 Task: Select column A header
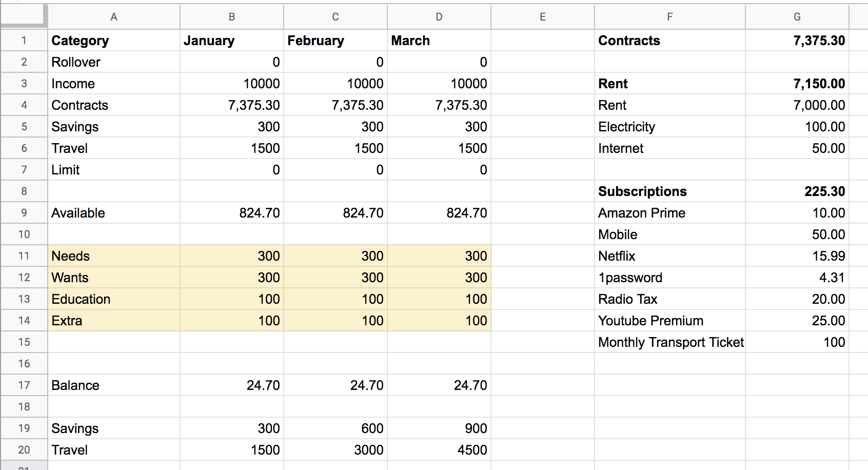[x=114, y=17]
